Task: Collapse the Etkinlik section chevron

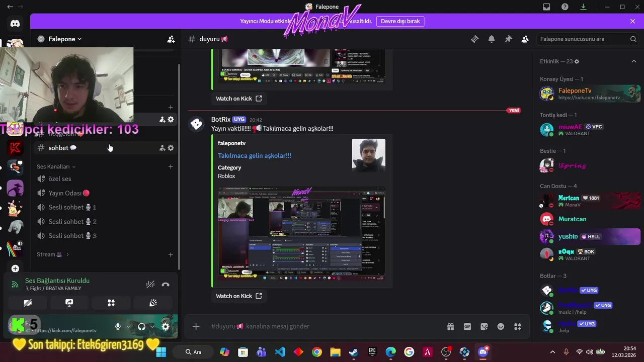Action: click(634, 61)
